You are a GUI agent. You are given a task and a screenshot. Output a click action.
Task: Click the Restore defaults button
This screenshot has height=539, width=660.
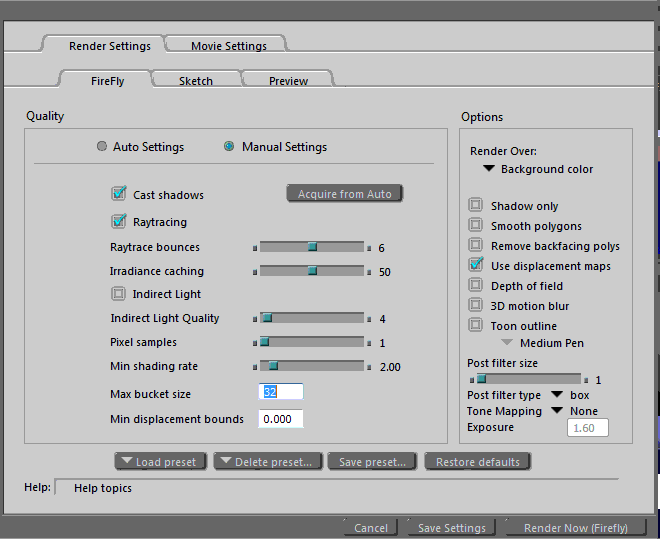pyautogui.click(x=478, y=462)
